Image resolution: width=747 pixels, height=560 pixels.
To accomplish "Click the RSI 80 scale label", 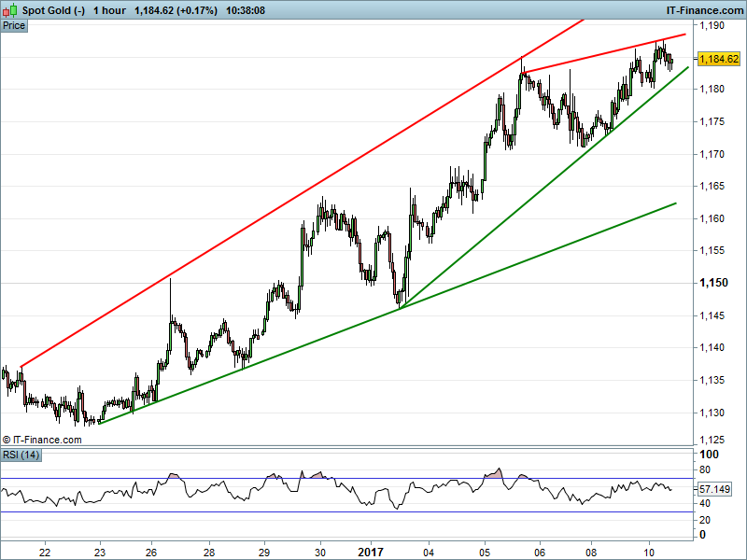I will [x=705, y=470].
